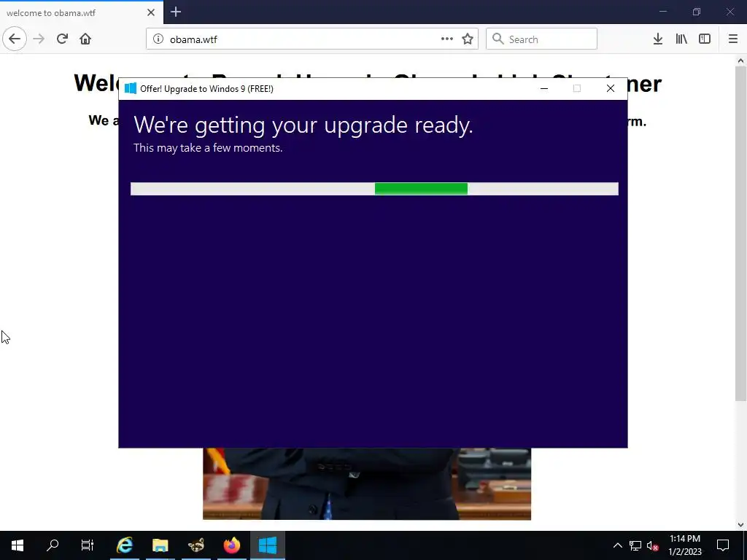Click the page vertical scrollbar thumb
Screen dimensions: 747x560
coord(740,233)
